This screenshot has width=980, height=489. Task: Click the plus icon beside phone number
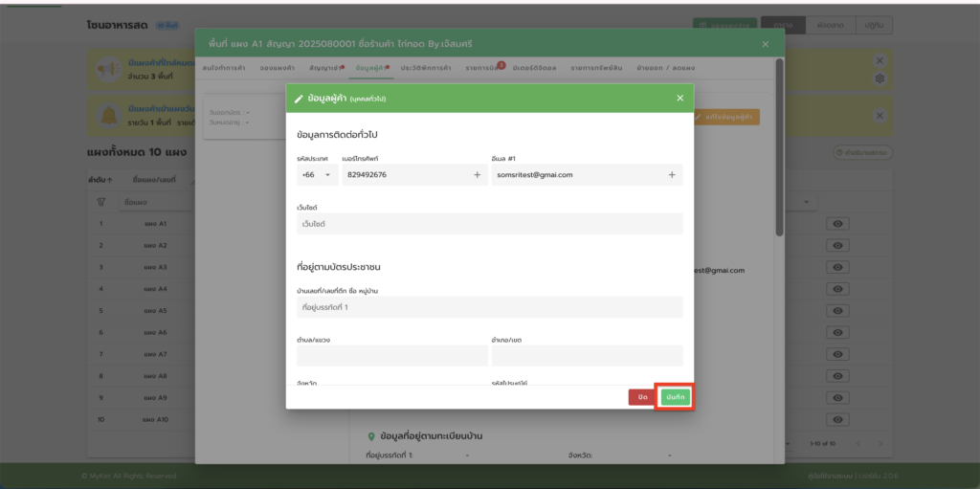point(477,175)
